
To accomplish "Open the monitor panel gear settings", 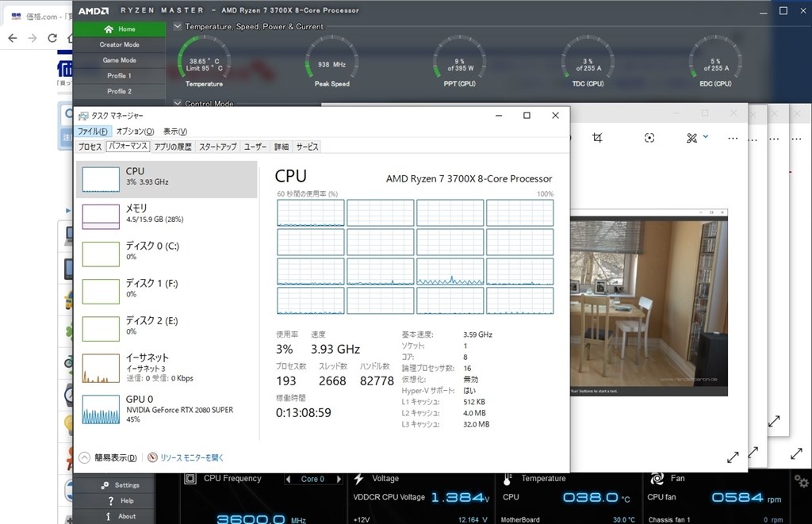I will [801, 481].
